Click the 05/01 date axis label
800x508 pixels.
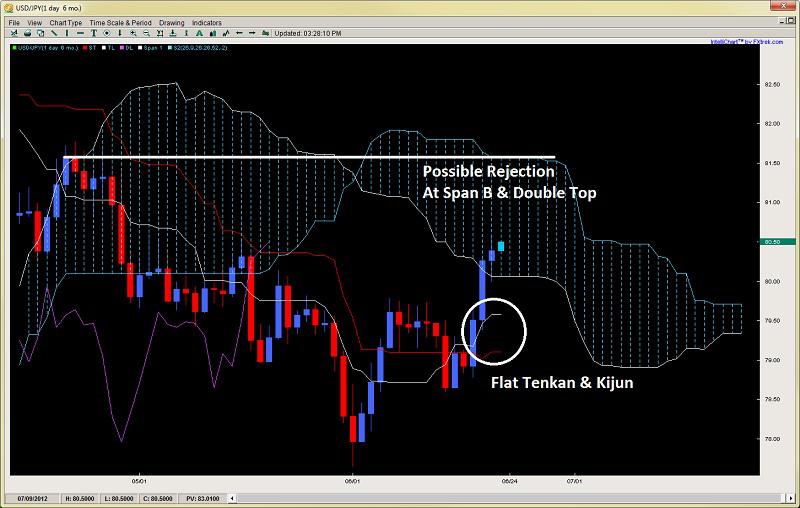(x=140, y=480)
